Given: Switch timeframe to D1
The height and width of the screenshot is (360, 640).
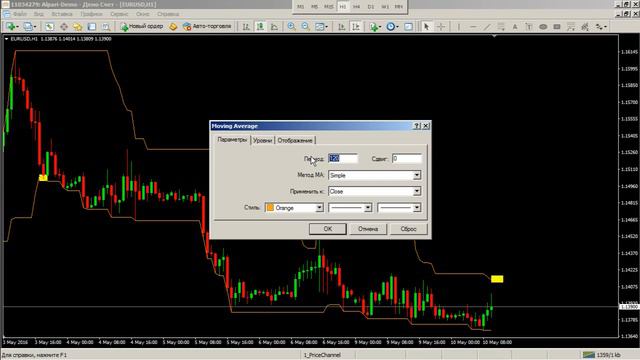Looking at the screenshot, I should coord(371,7).
